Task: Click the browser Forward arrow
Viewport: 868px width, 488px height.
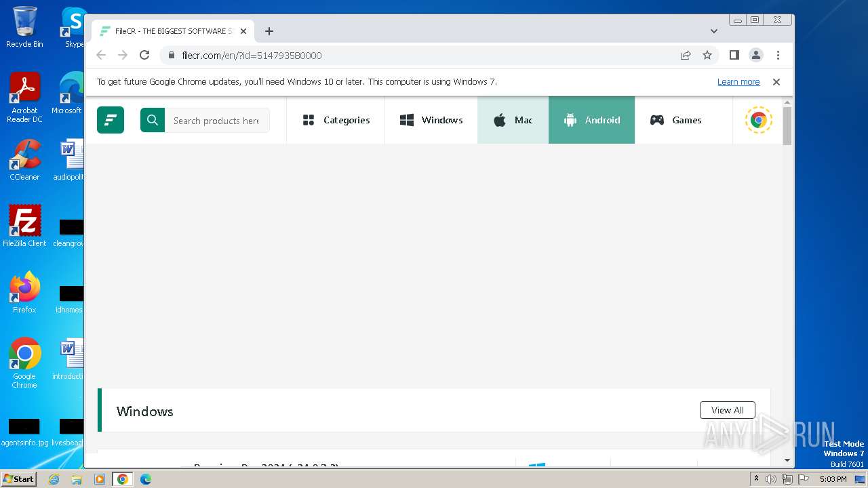Action: point(123,55)
